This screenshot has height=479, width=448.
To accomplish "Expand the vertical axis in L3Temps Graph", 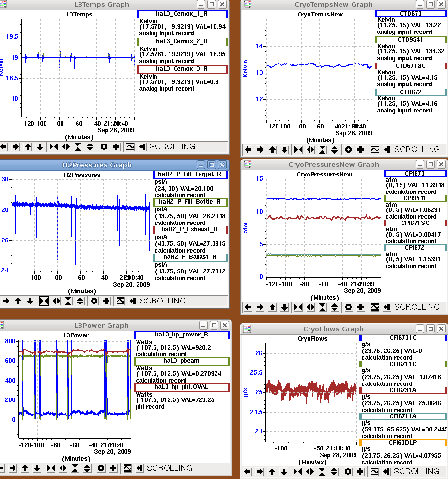I will tap(90, 147).
